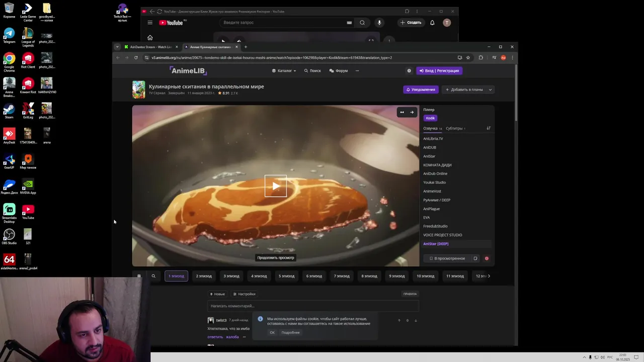Select 5 эпизод
The image size is (644, 362).
tap(286, 276)
